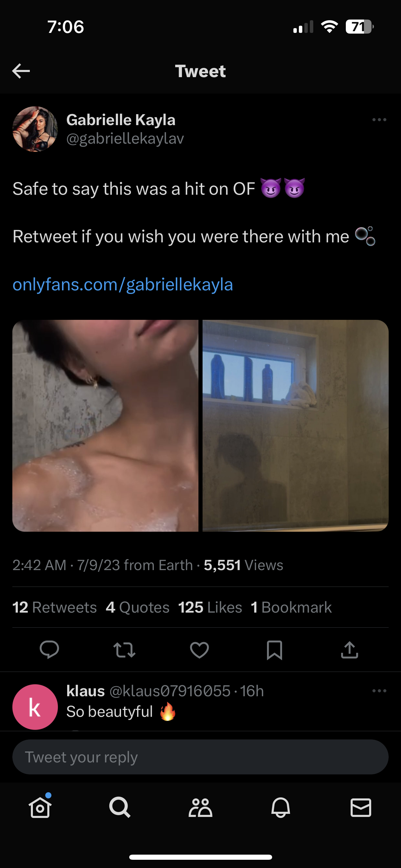Tap the reply speech bubble icon
The width and height of the screenshot is (401, 868).
[x=49, y=650]
